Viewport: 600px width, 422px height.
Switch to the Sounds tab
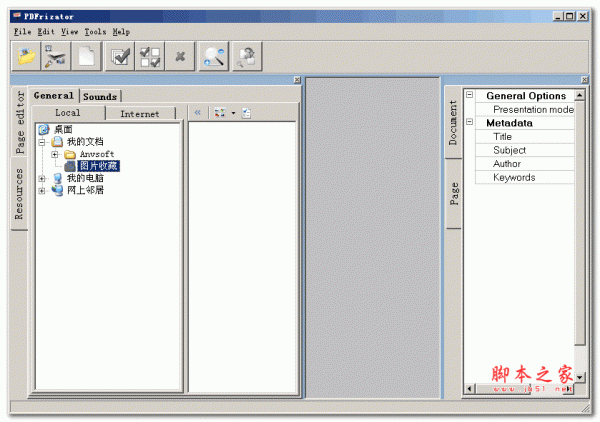100,96
